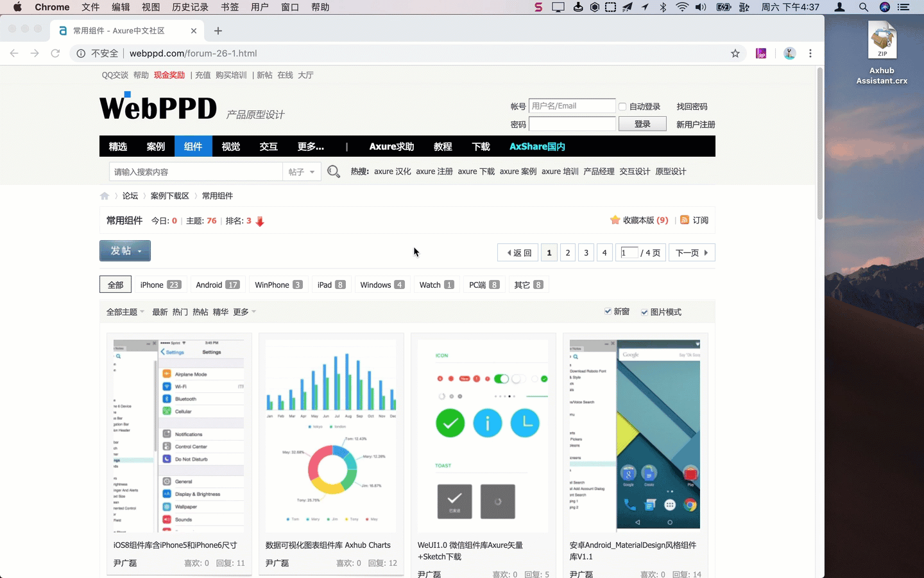Click the page scrollbar thumb

(820, 143)
